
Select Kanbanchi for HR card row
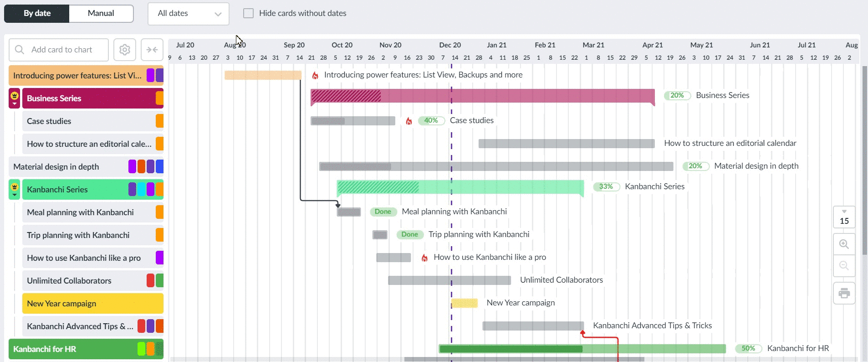point(86,349)
